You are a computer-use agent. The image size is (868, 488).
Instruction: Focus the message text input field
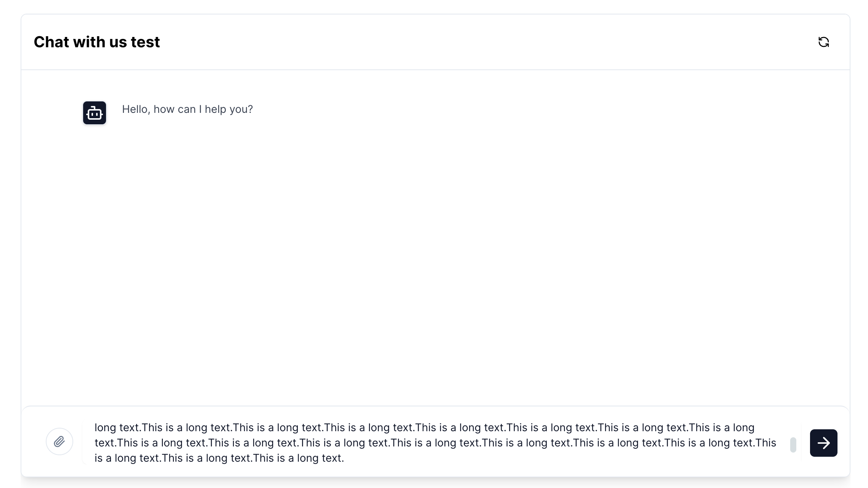tap(435, 443)
